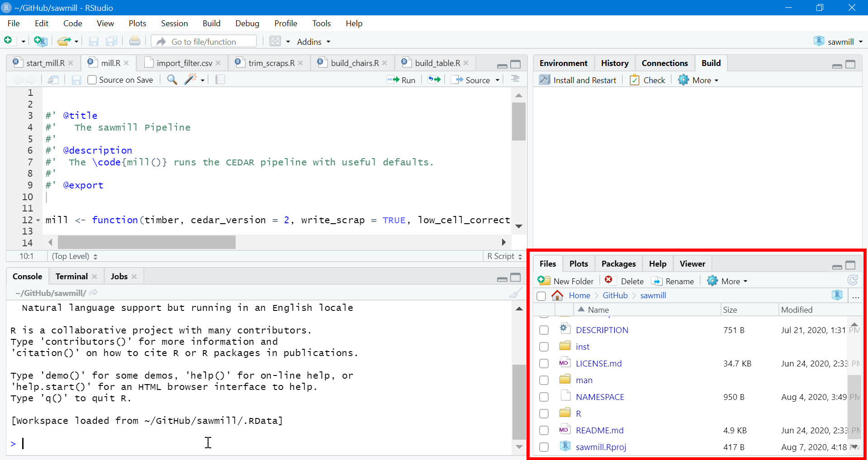The image size is (868, 460).
Task: Check the NAMESPACE file checkbox
Action: click(x=544, y=397)
